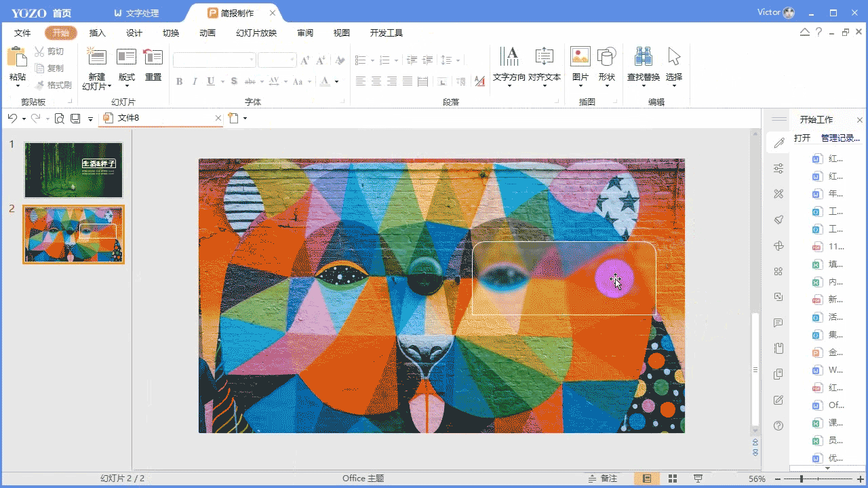Screen dimensions: 868x488
Task: Open the comment bubble sidebar icon
Action: [778, 323]
